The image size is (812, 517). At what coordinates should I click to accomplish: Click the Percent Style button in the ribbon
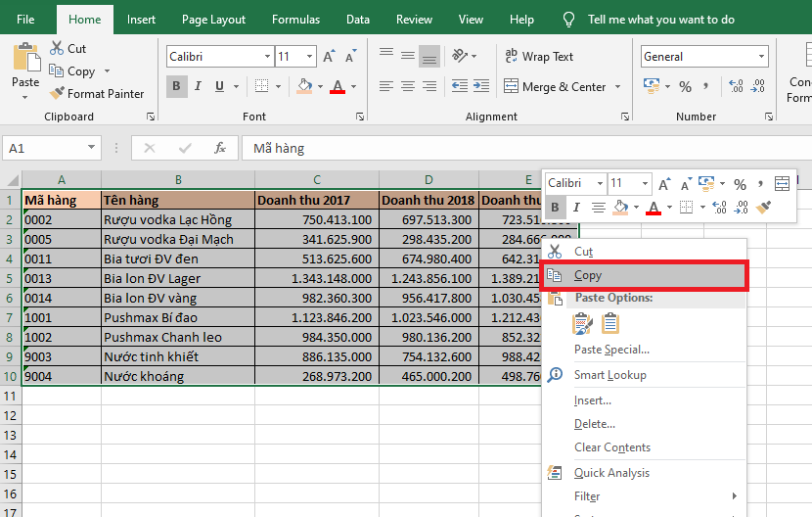tap(685, 86)
